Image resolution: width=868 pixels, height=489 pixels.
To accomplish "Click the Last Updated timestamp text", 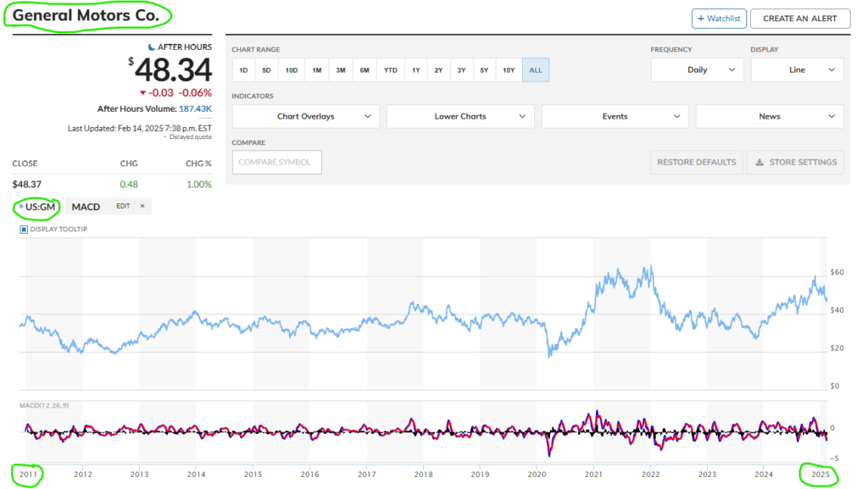I will pyautogui.click(x=140, y=128).
